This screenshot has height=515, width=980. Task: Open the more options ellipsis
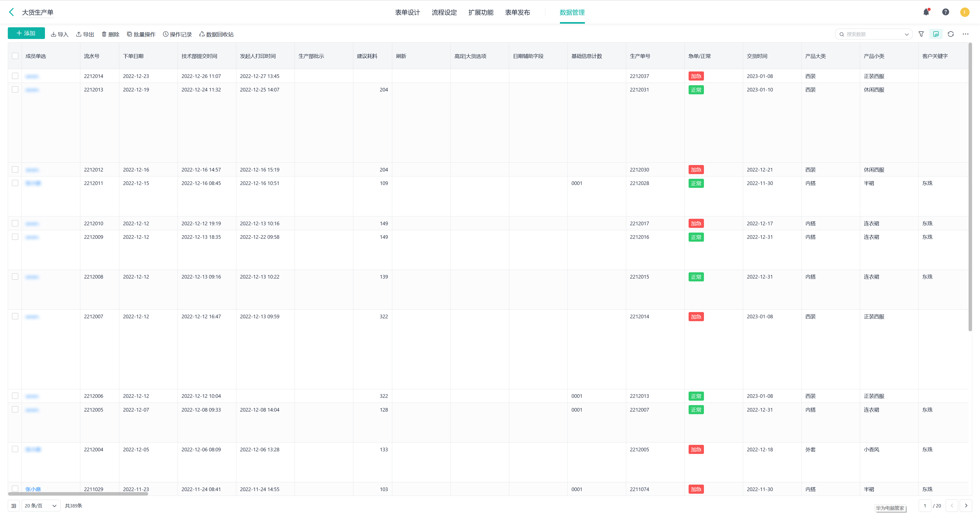tap(965, 34)
